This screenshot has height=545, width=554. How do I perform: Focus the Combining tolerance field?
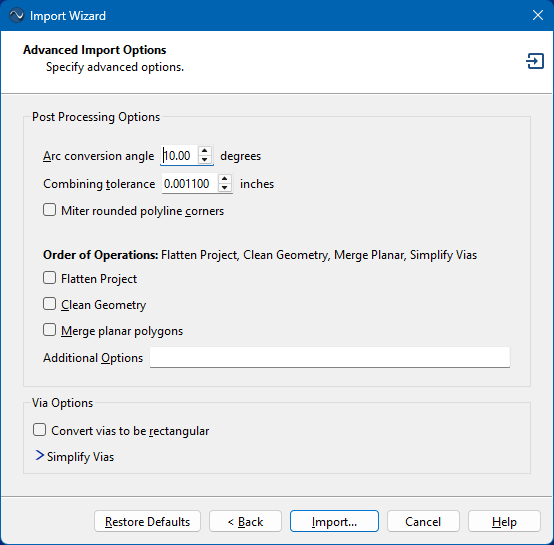click(x=189, y=184)
